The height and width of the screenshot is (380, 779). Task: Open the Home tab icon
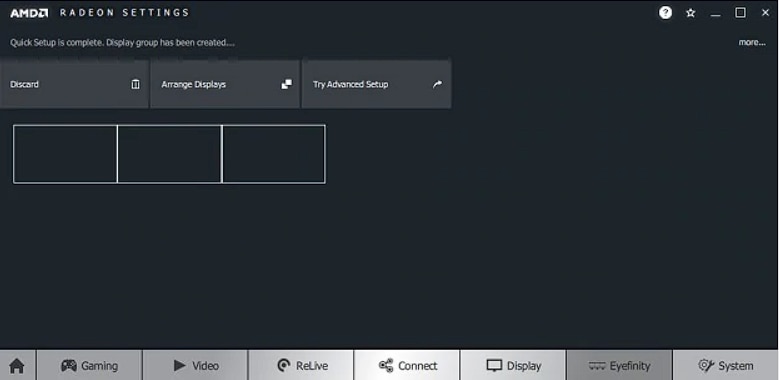17,366
